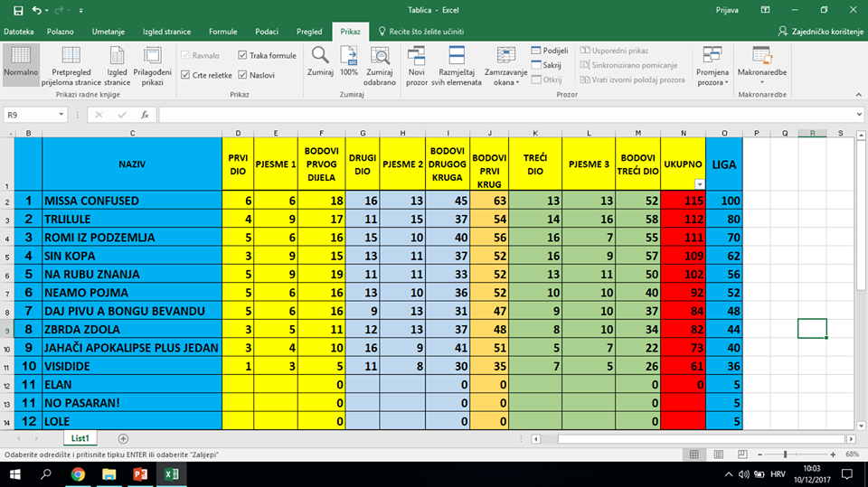Click Razmještaj svih elemenata
This screenshot has height=487, width=868.
pyautogui.click(x=458, y=61)
